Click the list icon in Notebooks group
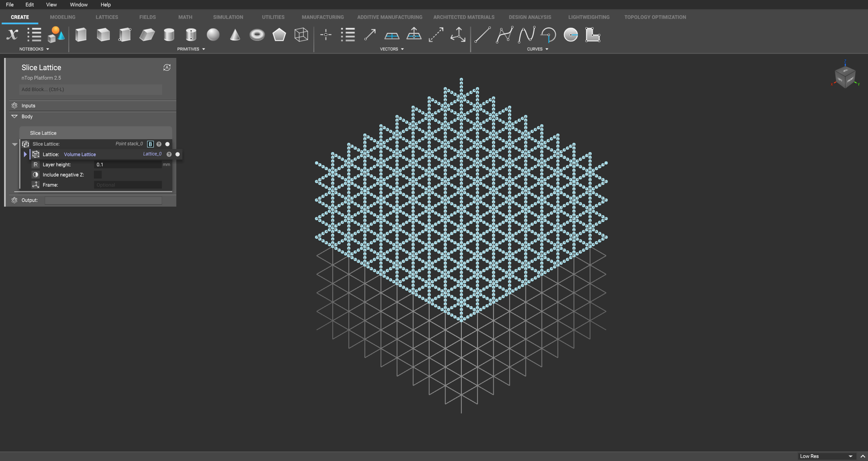The image size is (868, 461). [34, 35]
